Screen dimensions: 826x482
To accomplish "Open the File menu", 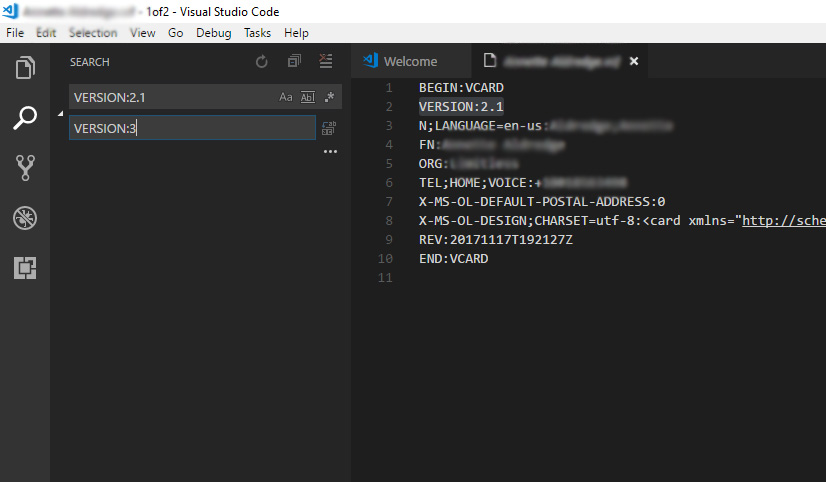I will tap(15, 33).
